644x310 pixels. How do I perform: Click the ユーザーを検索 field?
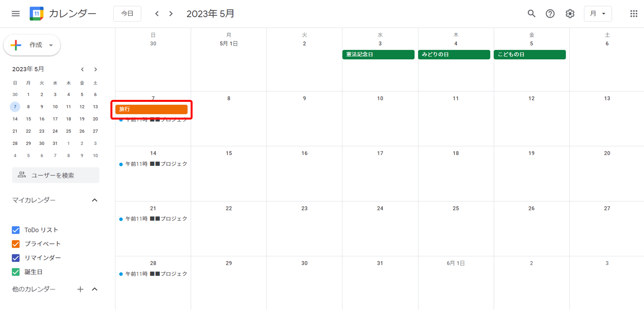pyautogui.click(x=56, y=175)
